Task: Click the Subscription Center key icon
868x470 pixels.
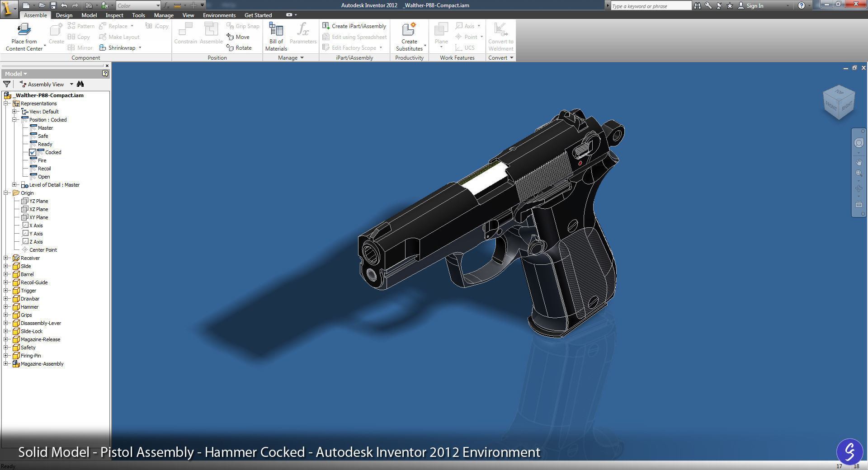Action: click(708, 5)
